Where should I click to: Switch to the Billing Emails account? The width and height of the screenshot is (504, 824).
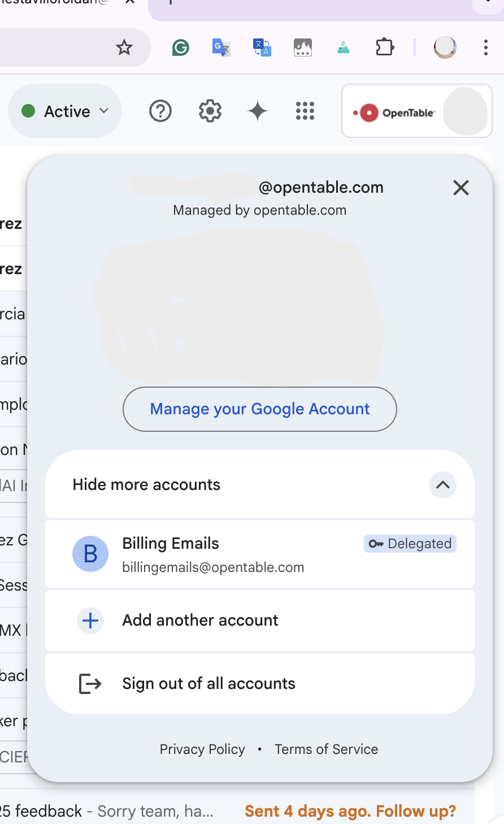pyautogui.click(x=260, y=554)
